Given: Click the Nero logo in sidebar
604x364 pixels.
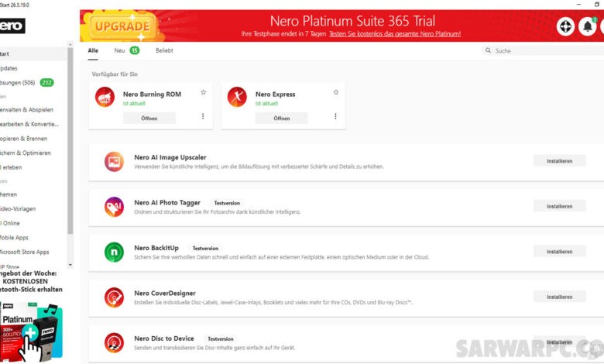Looking at the screenshot, I should 12,26.
